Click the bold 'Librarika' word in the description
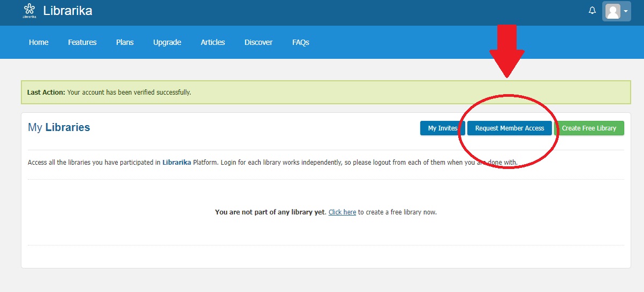Image resolution: width=644 pixels, height=292 pixels. point(177,162)
